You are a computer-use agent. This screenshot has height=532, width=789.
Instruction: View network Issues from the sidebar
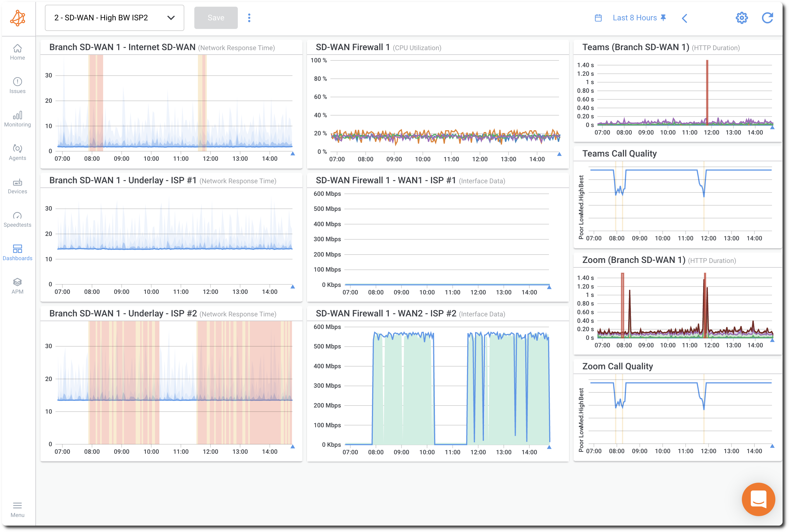coord(17,85)
